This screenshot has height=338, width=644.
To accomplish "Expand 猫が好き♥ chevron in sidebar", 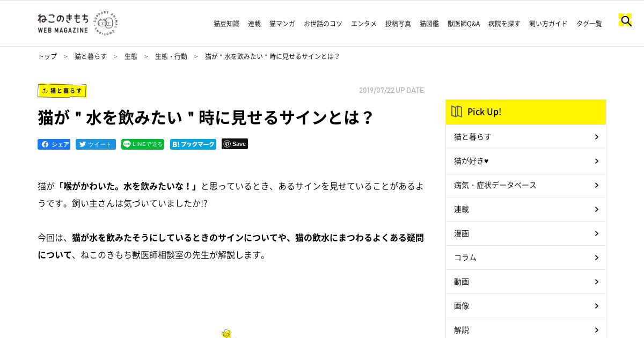I will tap(596, 161).
